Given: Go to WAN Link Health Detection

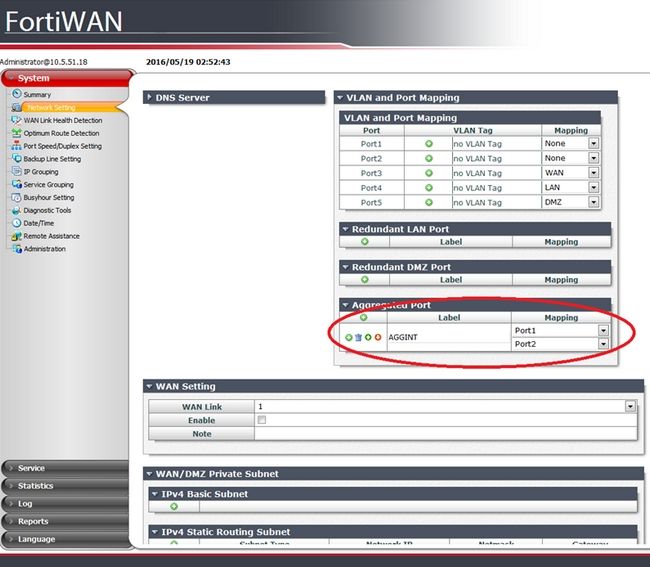Looking at the screenshot, I should click(x=63, y=120).
